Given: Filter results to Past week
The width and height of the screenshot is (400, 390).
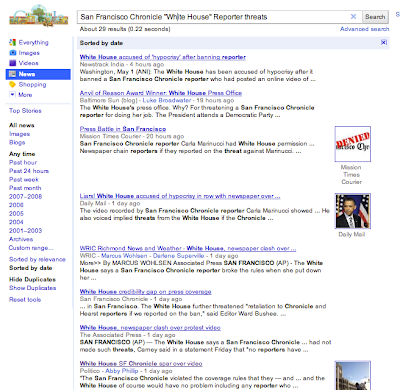Looking at the screenshot, I should click(x=24, y=179).
